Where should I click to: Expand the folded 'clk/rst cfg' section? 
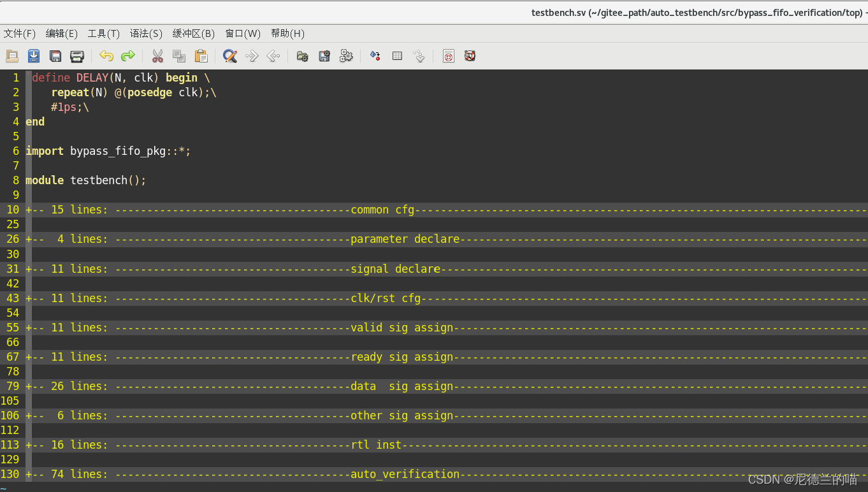[x=447, y=298]
